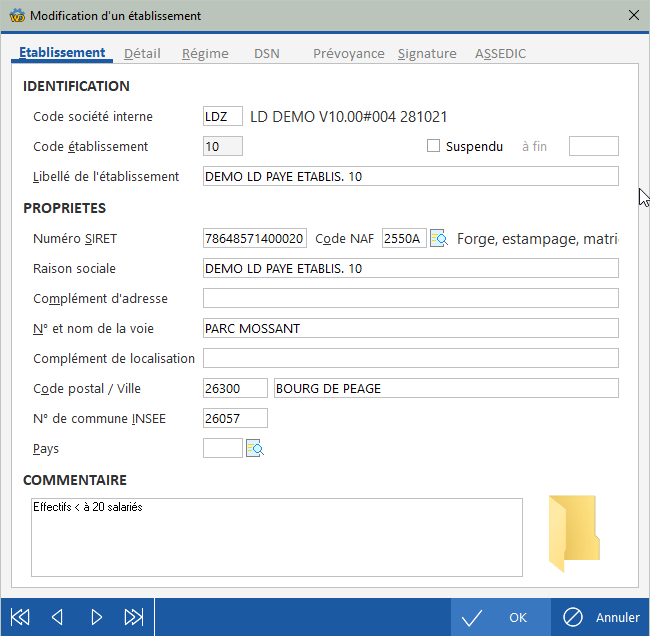650x636 pixels.
Task: Close the Modification d'un établissement window
Action: tap(633, 15)
